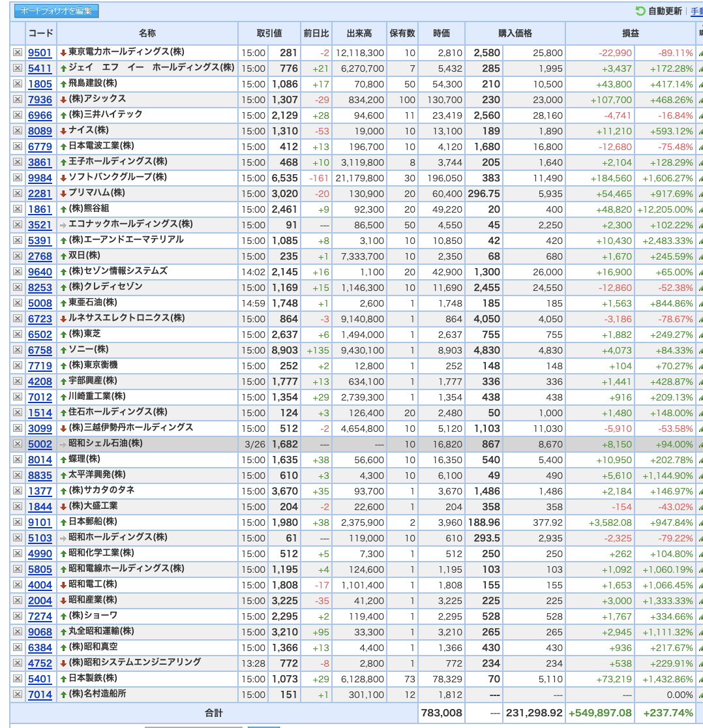The width and height of the screenshot is (703, 728).
Task: Remove 昭和電工 using its X icon
Action: click(x=17, y=584)
